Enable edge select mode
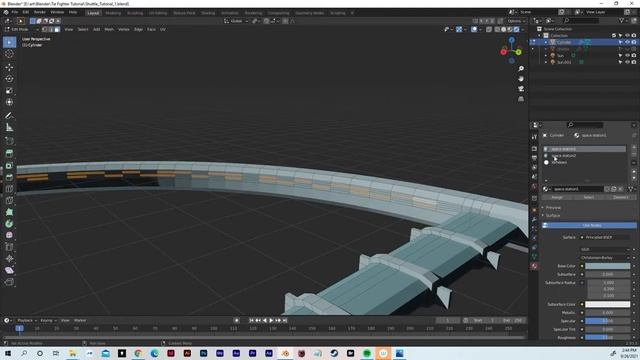Viewport: 640px width, 360px height. [51, 29]
